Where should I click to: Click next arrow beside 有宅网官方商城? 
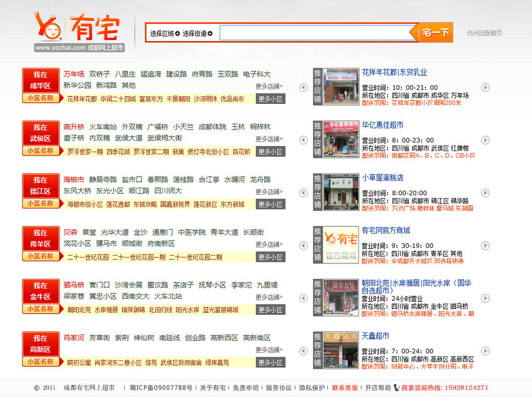point(485,245)
